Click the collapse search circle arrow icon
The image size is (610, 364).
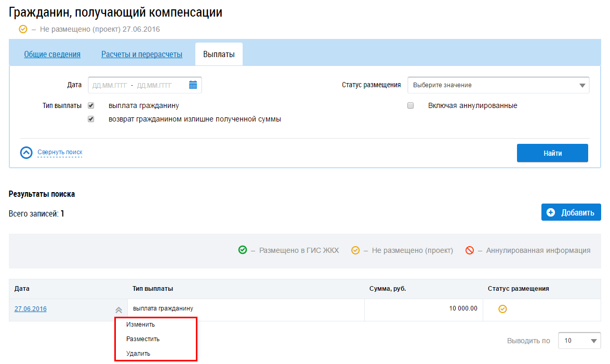(26, 153)
